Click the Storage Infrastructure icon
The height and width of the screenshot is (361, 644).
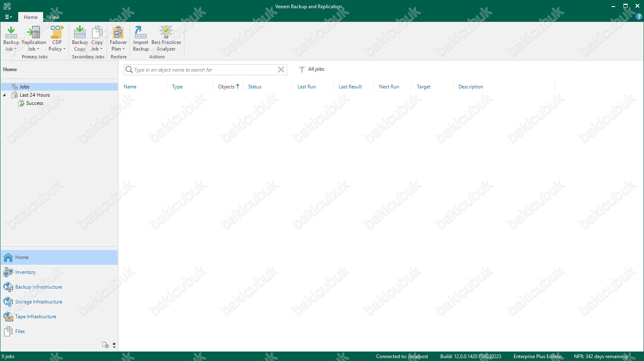[x=8, y=302]
